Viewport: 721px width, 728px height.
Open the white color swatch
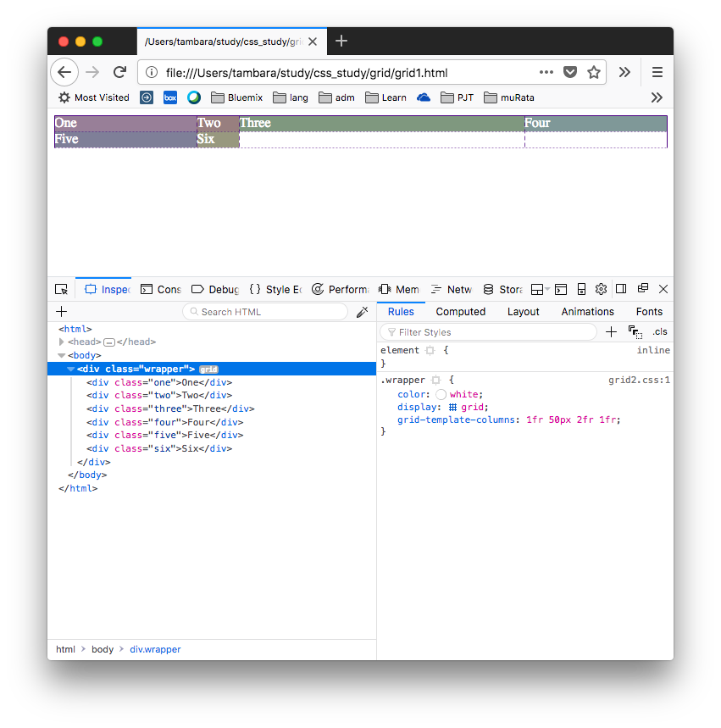coord(441,395)
